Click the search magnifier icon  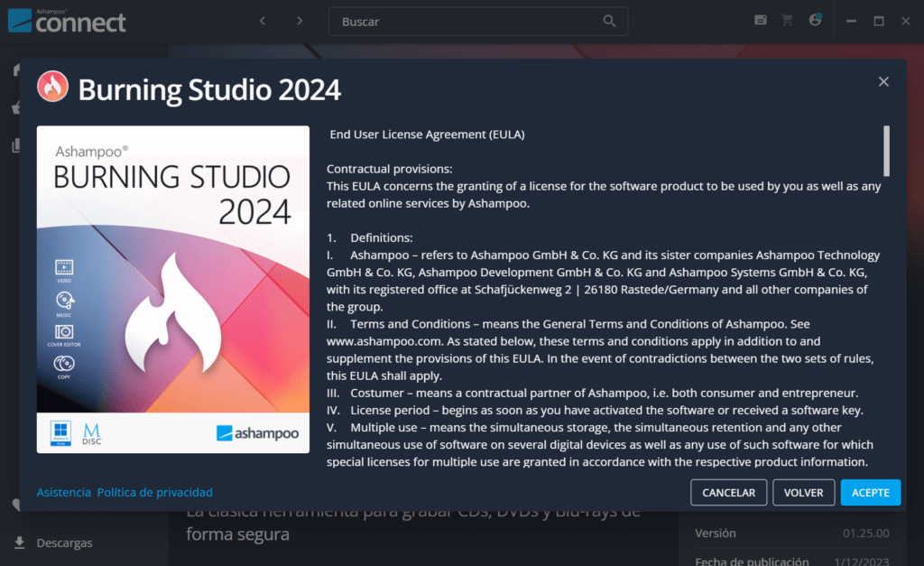(609, 22)
